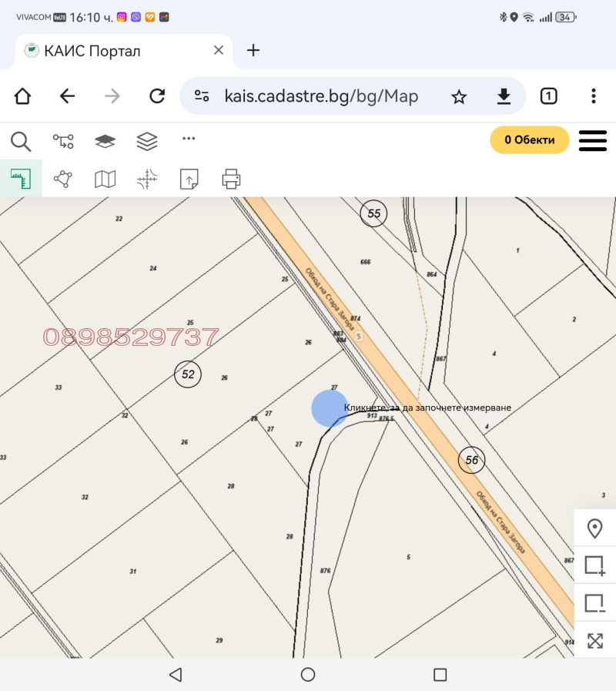Click the connected nodes route icon
The width and height of the screenshot is (616, 691).
62,141
